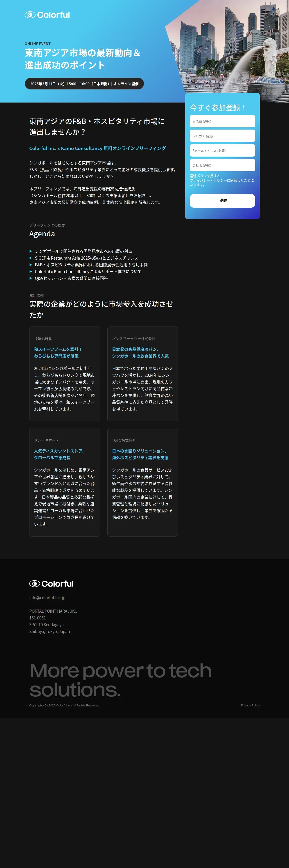Screen dimensions: 289x868
Task: Click the 東南アジアのF&B・ホスピタリティ市場 heading
Action: 97,127
